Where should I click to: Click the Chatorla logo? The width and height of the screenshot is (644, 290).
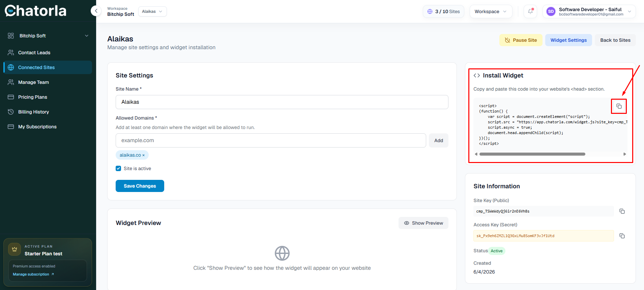pyautogui.click(x=36, y=11)
